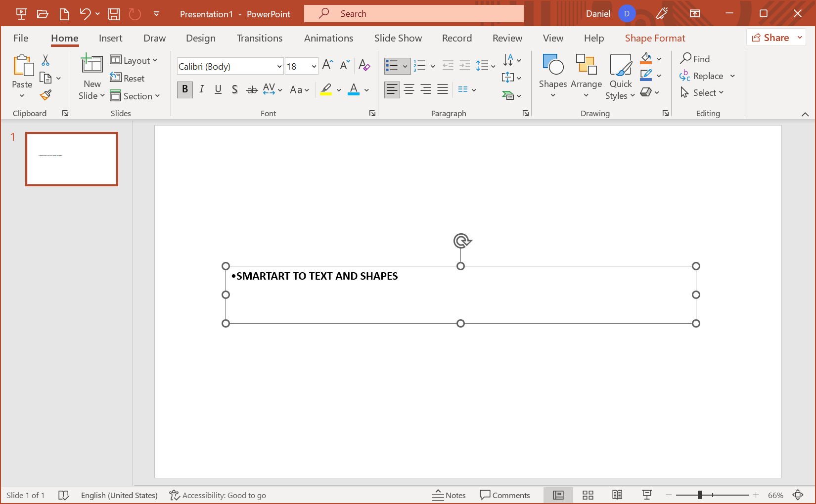Open the Font Color dropdown arrow
816x504 pixels.
pyautogui.click(x=365, y=90)
